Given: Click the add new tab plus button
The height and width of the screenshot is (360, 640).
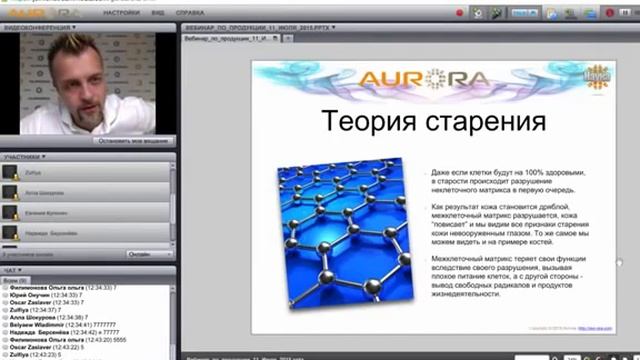Looking at the screenshot, I should 288,38.
